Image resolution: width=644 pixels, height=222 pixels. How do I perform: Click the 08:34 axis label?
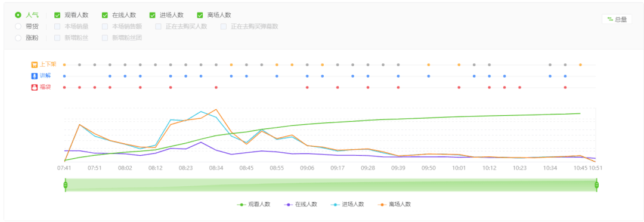(216, 168)
